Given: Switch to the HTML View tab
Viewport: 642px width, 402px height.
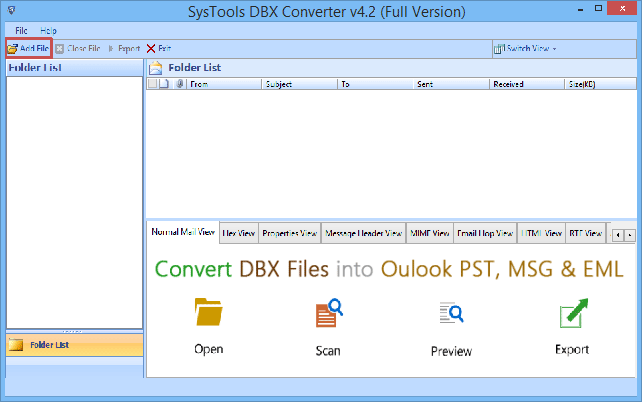Looking at the screenshot, I should pyautogui.click(x=541, y=233).
